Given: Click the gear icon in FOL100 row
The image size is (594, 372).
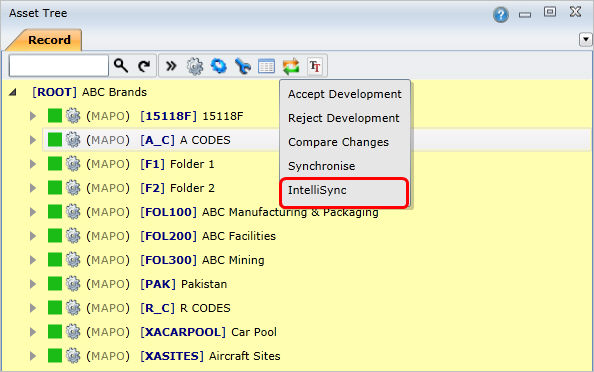Looking at the screenshot, I should [73, 212].
